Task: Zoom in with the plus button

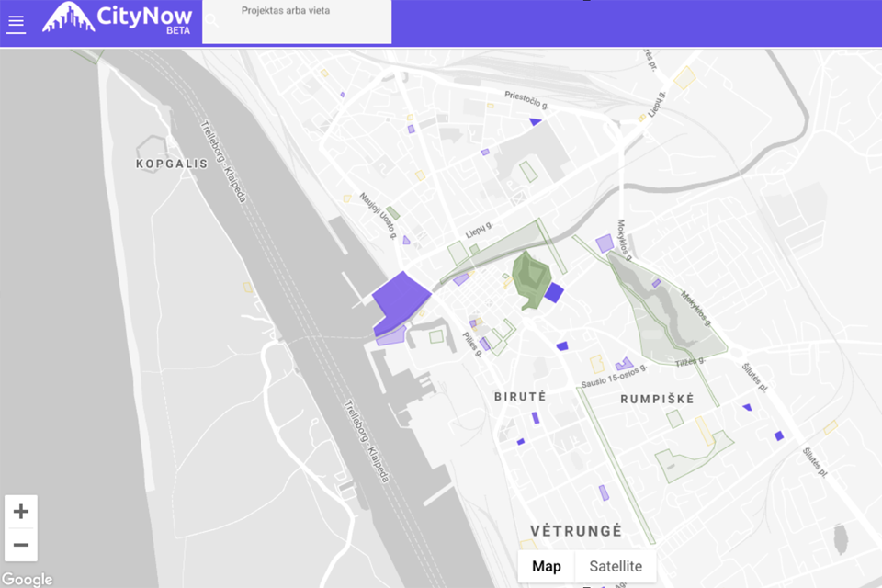Action: (21, 512)
